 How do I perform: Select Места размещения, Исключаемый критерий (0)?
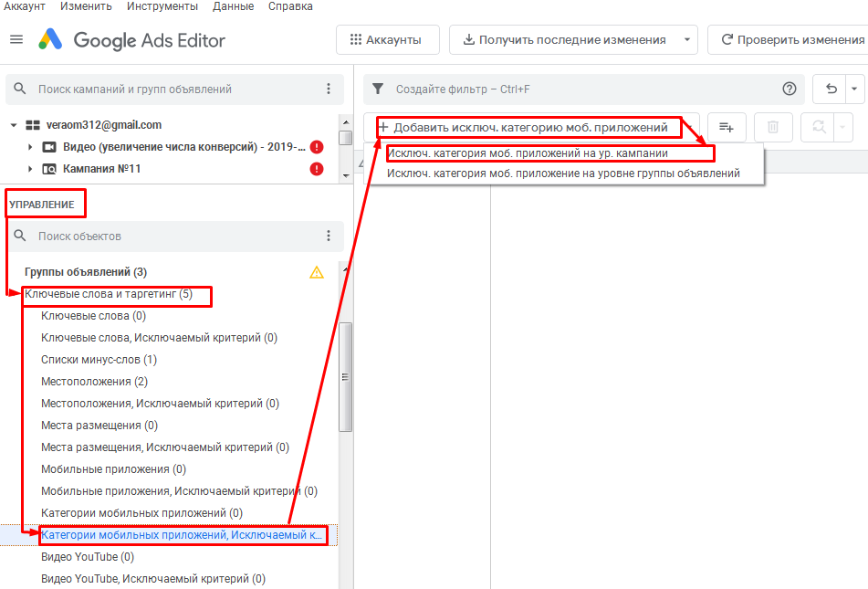(x=165, y=447)
